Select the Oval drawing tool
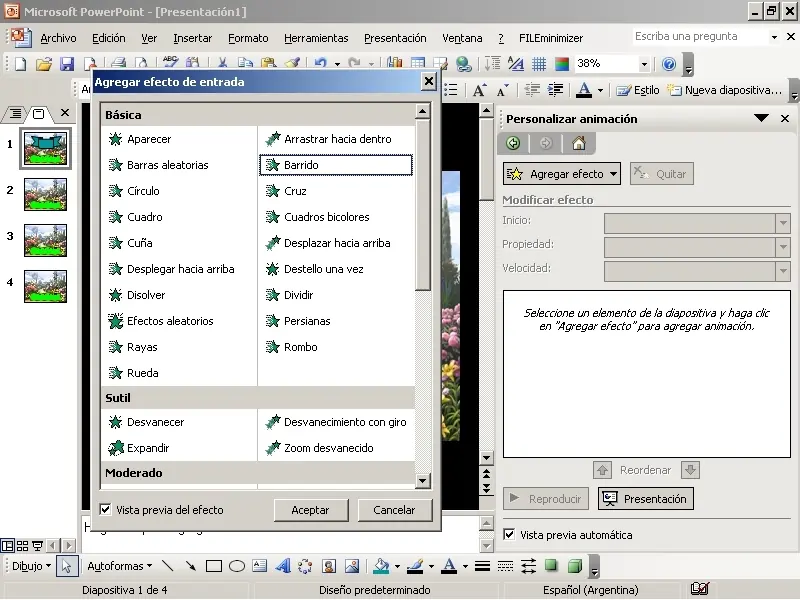 click(x=237, y=566)
